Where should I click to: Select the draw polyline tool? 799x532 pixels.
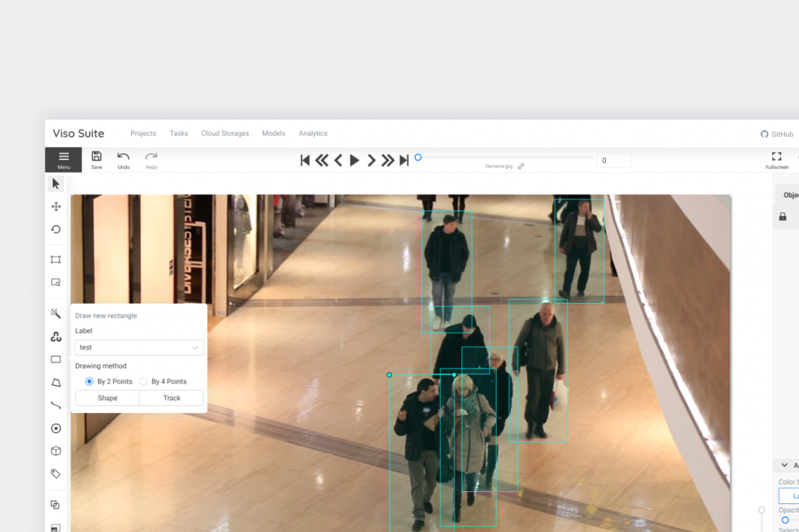click(x=56, y=405)
